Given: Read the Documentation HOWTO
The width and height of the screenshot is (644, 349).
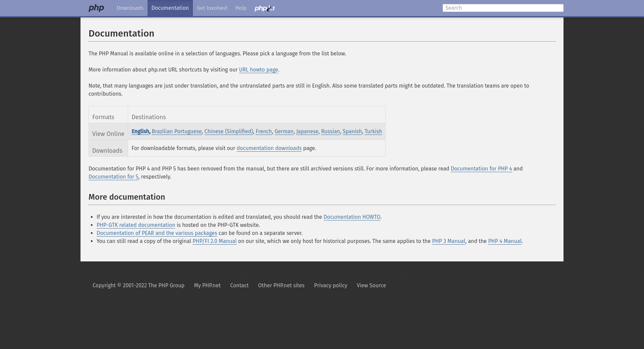Looking at the screenshot, I should tap(352, 217).
